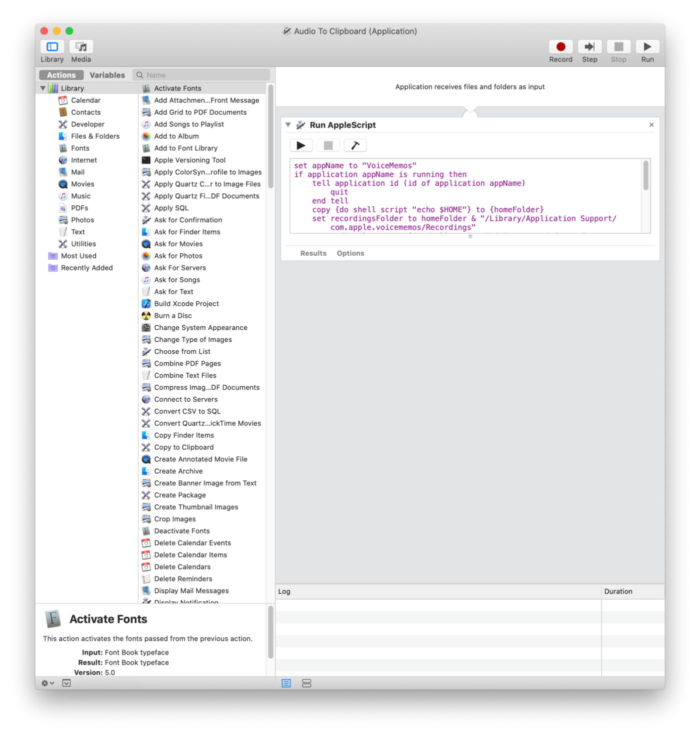
Task: Click inside the AppleScript code editor
Action: click(466, 196)
